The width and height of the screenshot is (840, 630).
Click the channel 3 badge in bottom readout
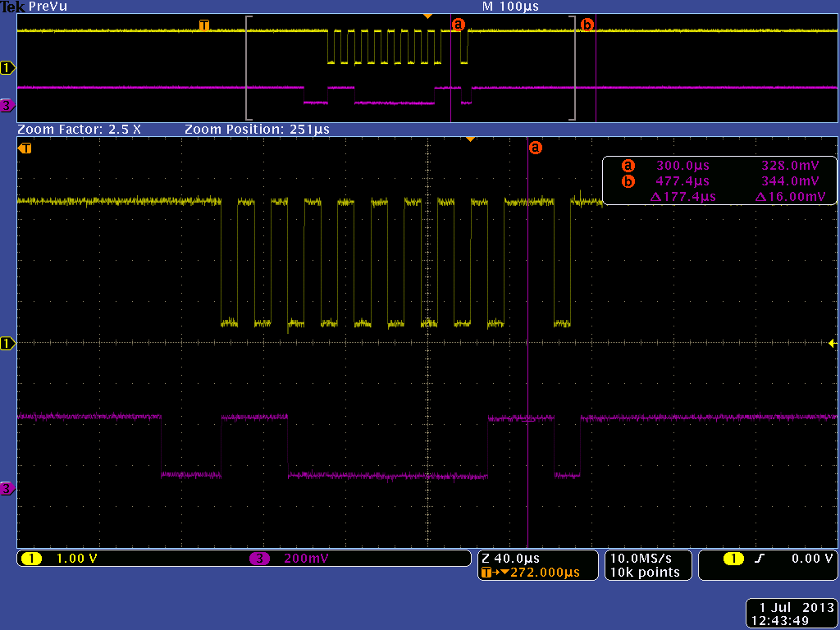pos(260,559)
